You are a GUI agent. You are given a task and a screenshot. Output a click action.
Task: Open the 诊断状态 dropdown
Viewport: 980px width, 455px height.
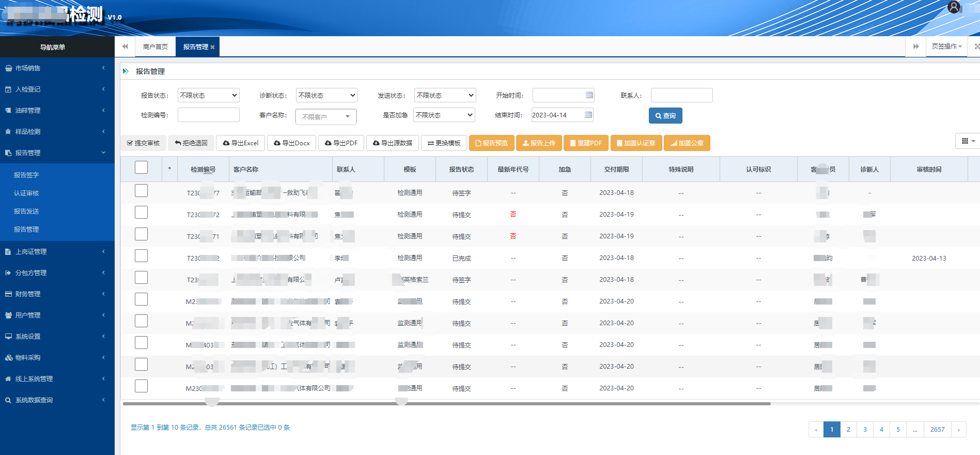tap(327, 95)
